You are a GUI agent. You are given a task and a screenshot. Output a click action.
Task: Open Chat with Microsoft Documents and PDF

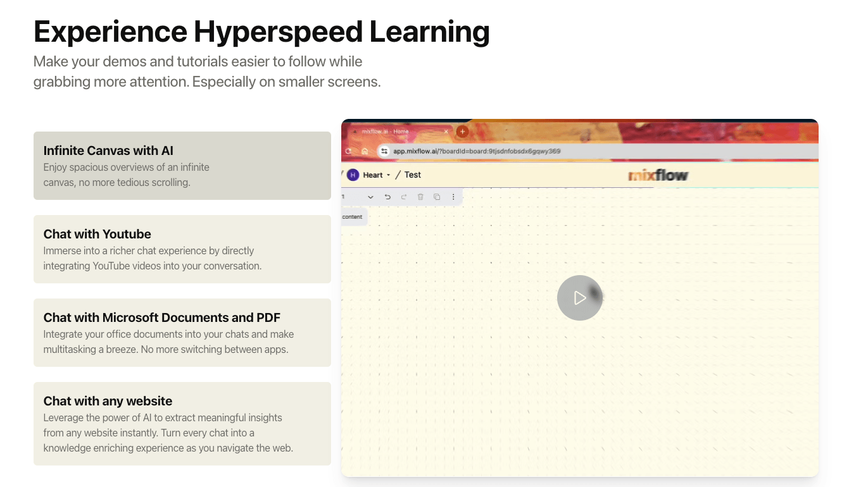[x=182, y=333]
